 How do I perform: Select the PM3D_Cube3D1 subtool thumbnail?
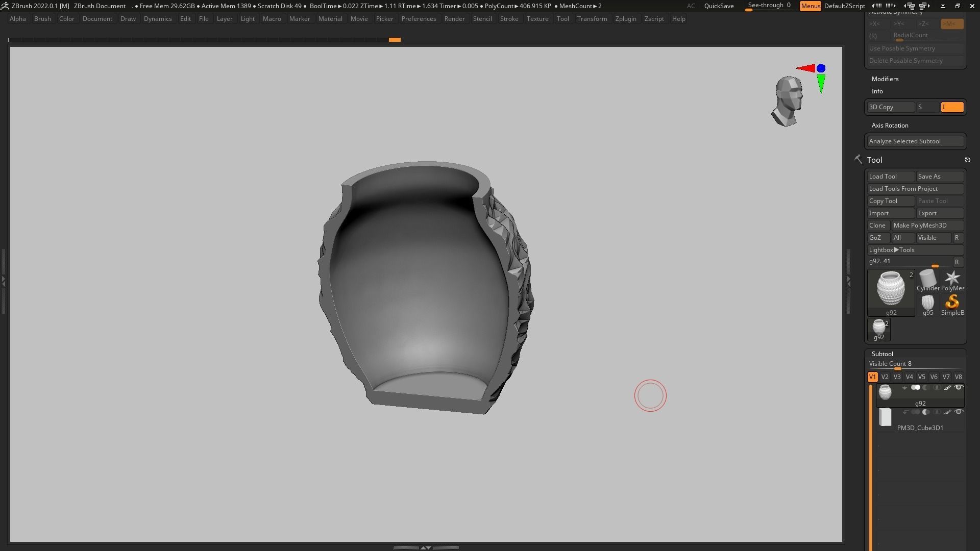(x=885, y=417)
